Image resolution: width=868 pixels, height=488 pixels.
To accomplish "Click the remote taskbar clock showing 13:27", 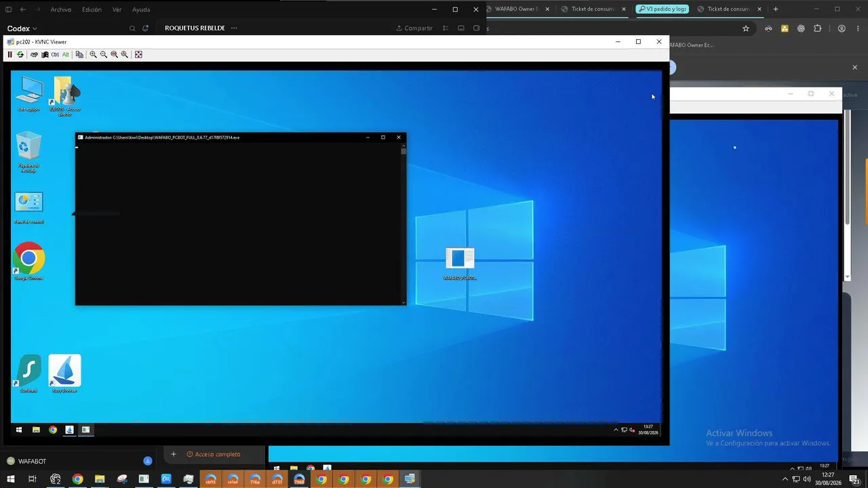I will (648, 430).
